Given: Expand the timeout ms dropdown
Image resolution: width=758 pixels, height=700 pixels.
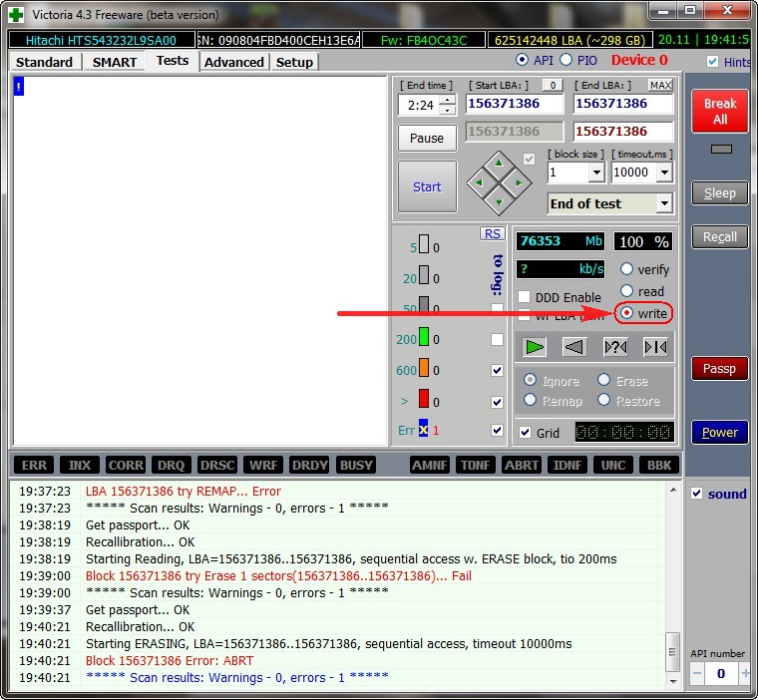Looking at the screenshot, I should 664,173.
